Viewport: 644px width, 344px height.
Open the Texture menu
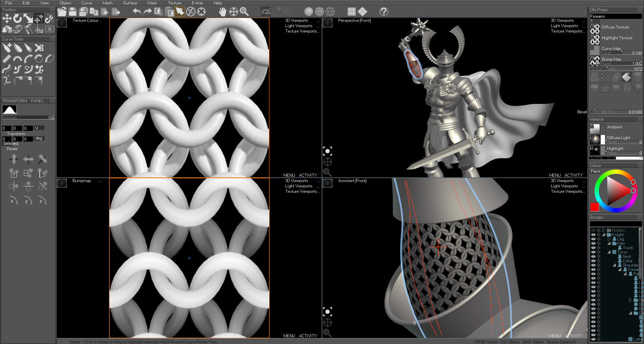tap(174, 3)
